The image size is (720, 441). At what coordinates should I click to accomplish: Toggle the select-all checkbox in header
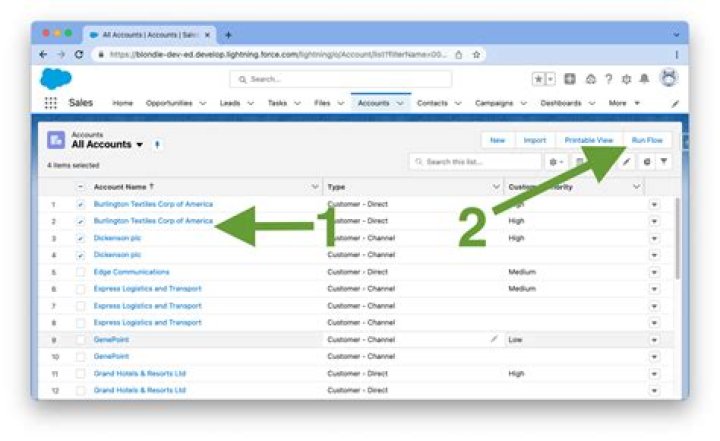(80, 187)
